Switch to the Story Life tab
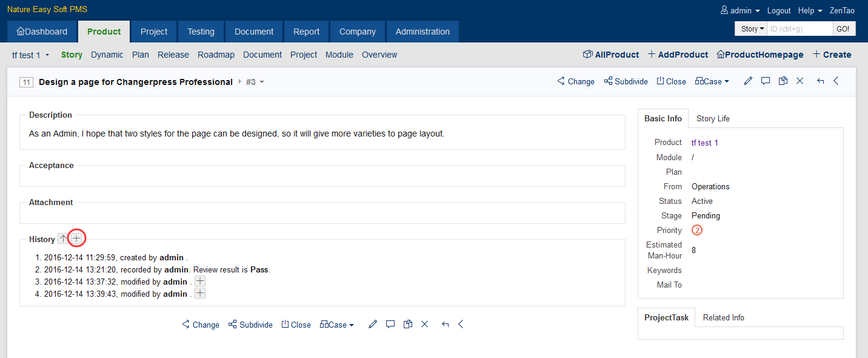 tap(713, 118)
